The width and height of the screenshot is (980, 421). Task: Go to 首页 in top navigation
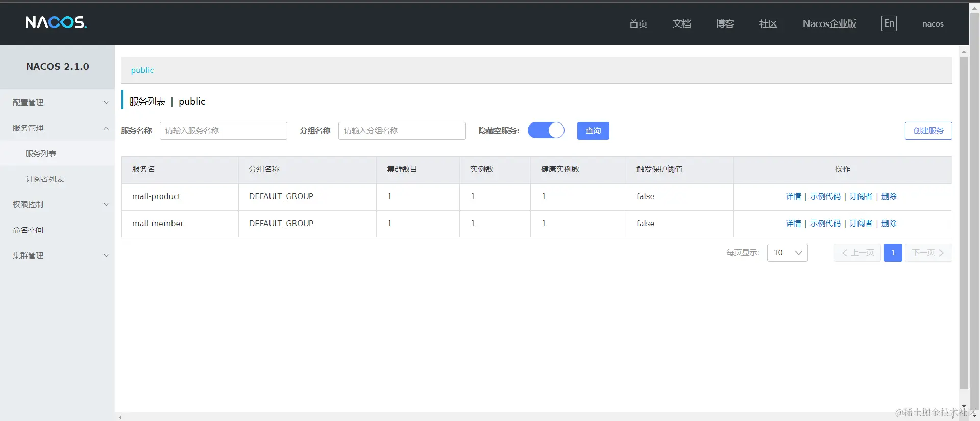(x=638, y=23)
